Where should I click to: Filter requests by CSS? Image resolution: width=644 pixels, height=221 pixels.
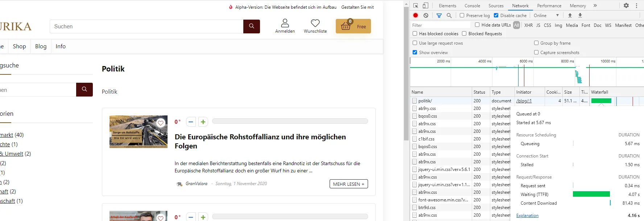(x=548, y=25)
